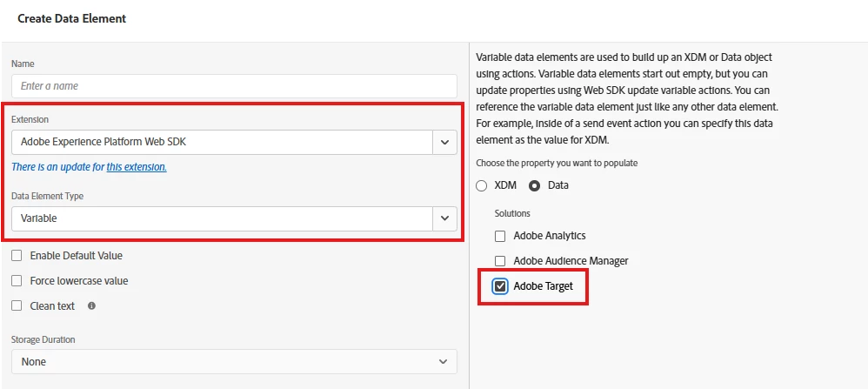Check the Adobe Audience Manager solution
Screen dimensions: 868x389
pyautogui.click(x=500, y=261)
